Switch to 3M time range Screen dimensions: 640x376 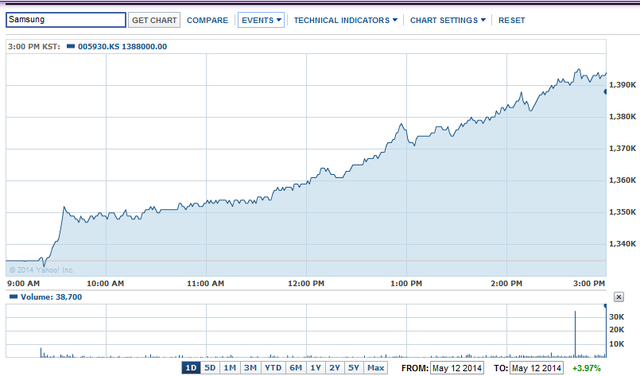tap(250, 368)
